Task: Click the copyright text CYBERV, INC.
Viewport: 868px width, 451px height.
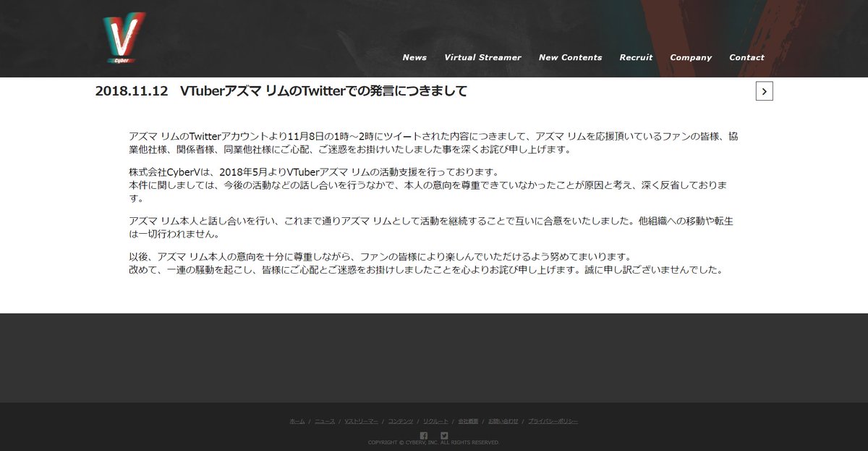Action: (x=422, y=442)
